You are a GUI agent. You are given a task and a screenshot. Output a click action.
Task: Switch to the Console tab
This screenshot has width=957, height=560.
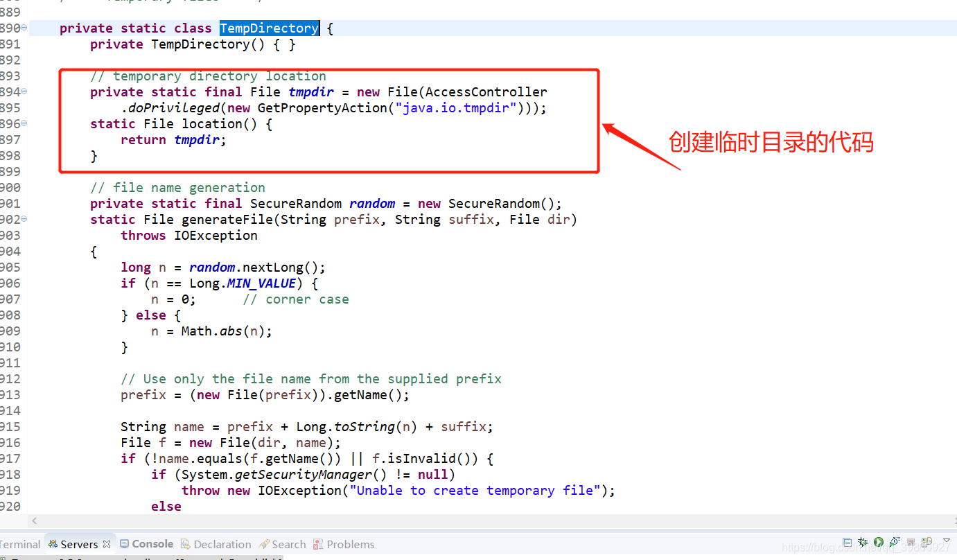click(152, 544)
